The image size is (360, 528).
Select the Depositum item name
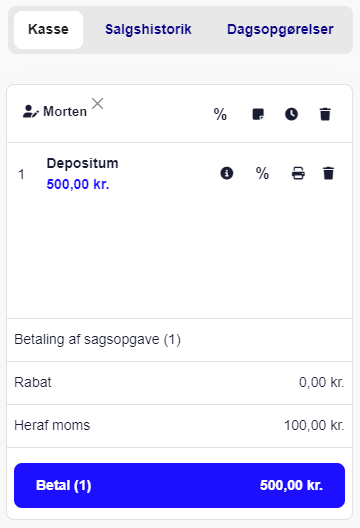pos(83,163)
